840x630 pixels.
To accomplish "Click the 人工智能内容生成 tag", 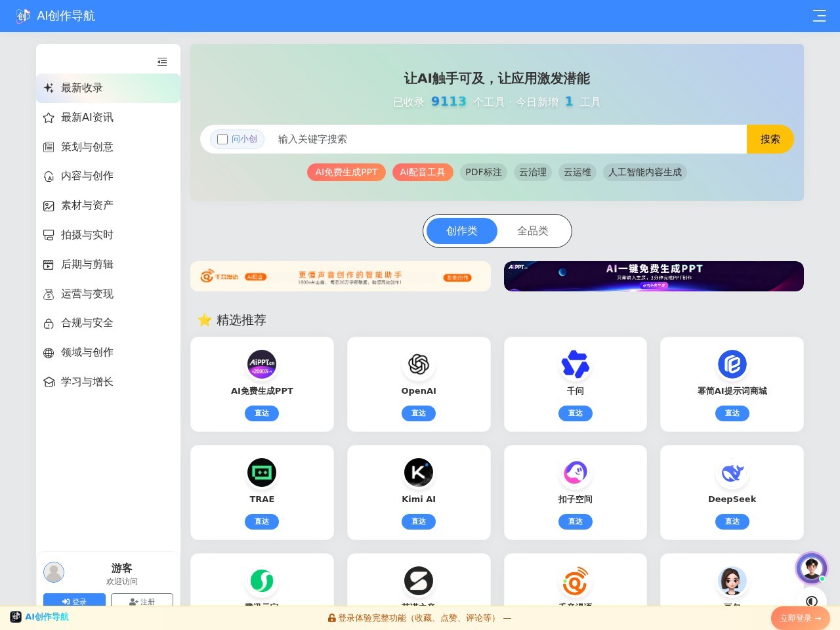I will (x=645, y=172).
